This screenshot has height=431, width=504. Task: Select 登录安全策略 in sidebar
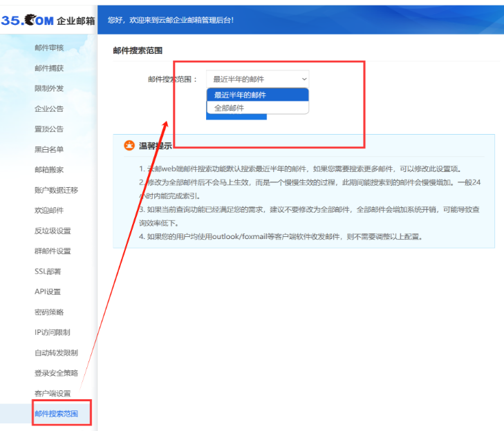coord(56,373)
